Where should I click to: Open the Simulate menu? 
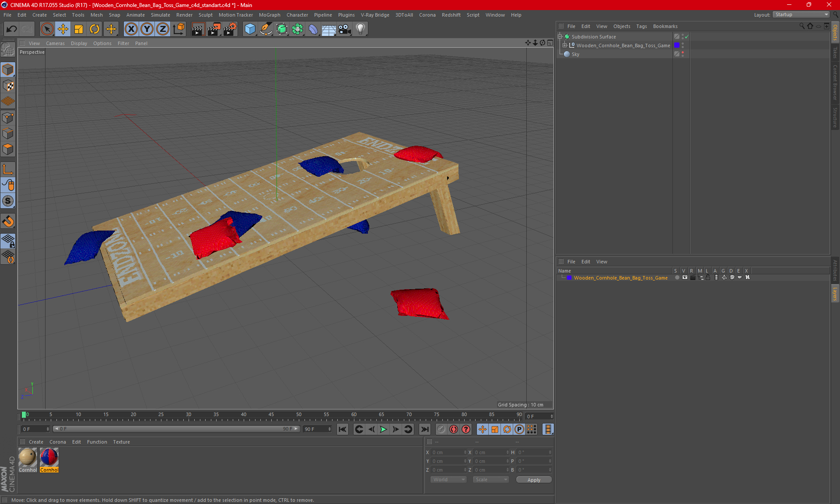161,15
